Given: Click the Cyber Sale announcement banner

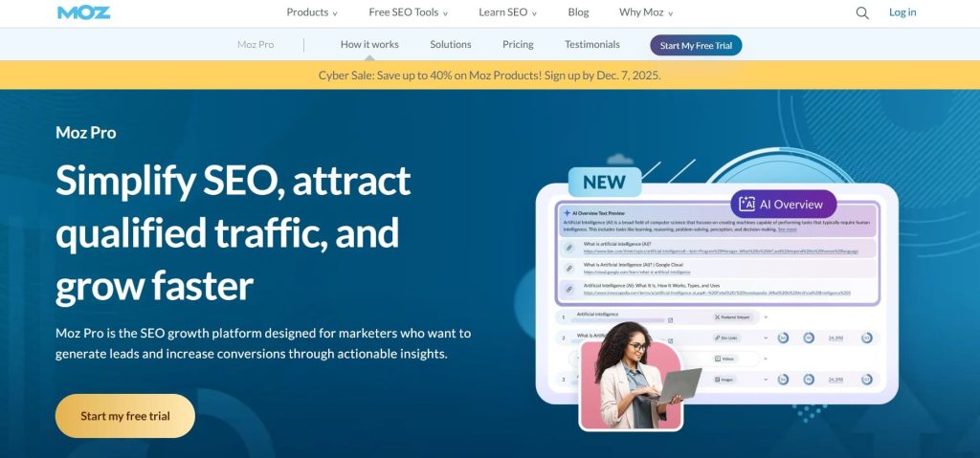Looking at the screenshot, I should point(490,75).
